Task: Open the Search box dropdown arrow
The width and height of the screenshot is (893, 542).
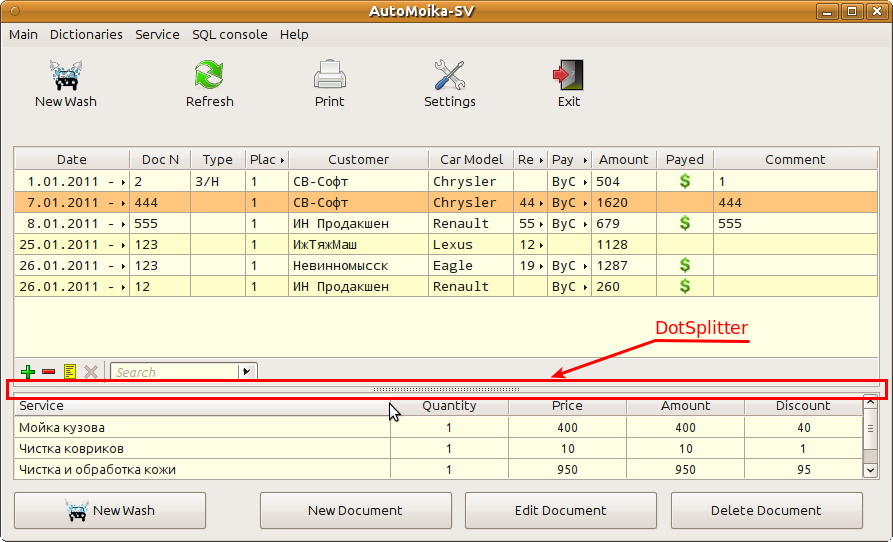Action: [x=246, y=372]
